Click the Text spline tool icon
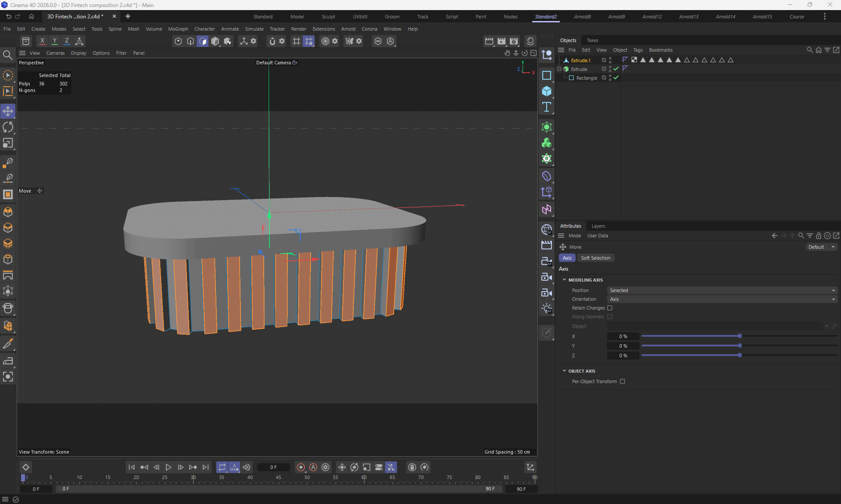This screenshot has width=841, height=504. pos(546,107)
